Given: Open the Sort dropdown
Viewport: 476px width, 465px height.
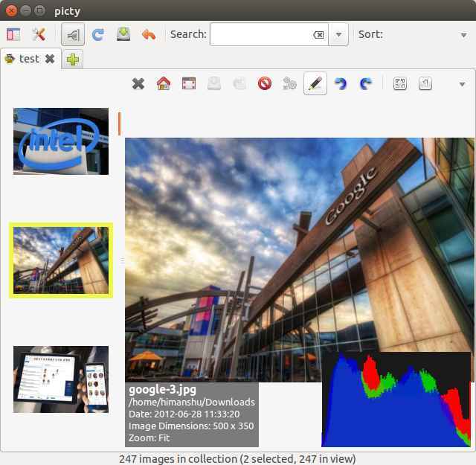Looking at the screenshot, I should [463, 35].
